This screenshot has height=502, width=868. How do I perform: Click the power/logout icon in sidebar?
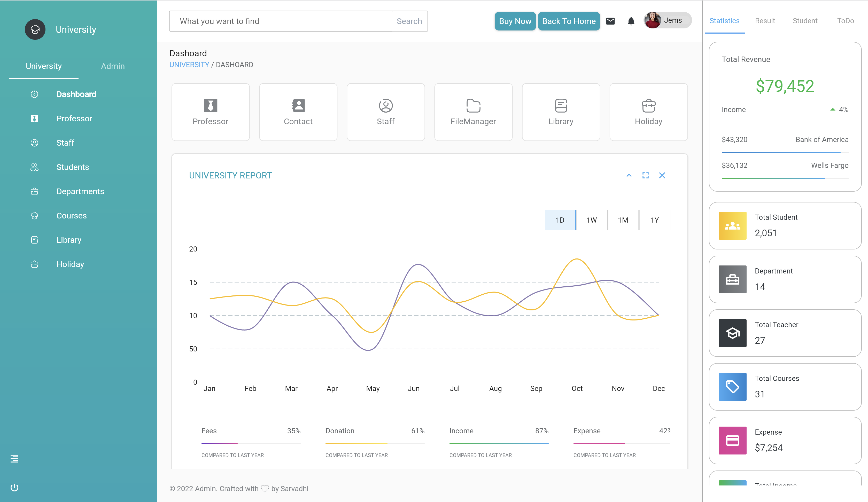point(14,487)
